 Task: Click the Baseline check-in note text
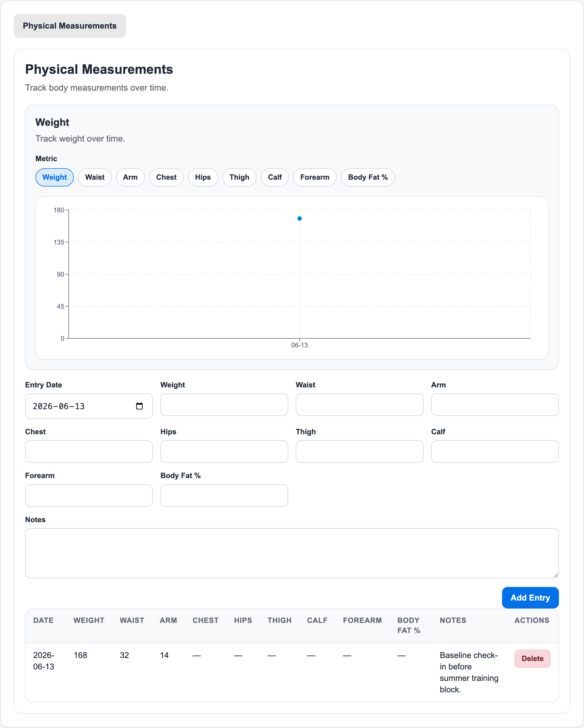pyautogui.click(x=469, y=672)
